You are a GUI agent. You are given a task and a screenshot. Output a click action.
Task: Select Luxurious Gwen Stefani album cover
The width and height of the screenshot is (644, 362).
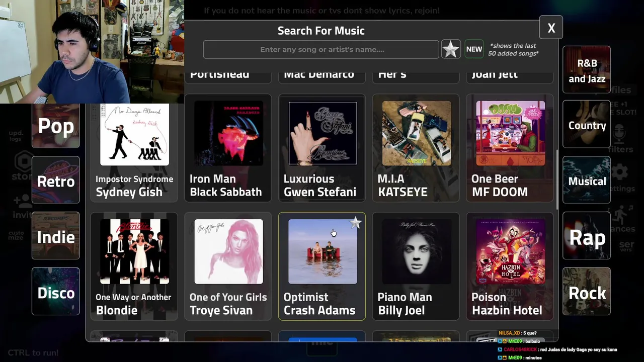point(323,133)
